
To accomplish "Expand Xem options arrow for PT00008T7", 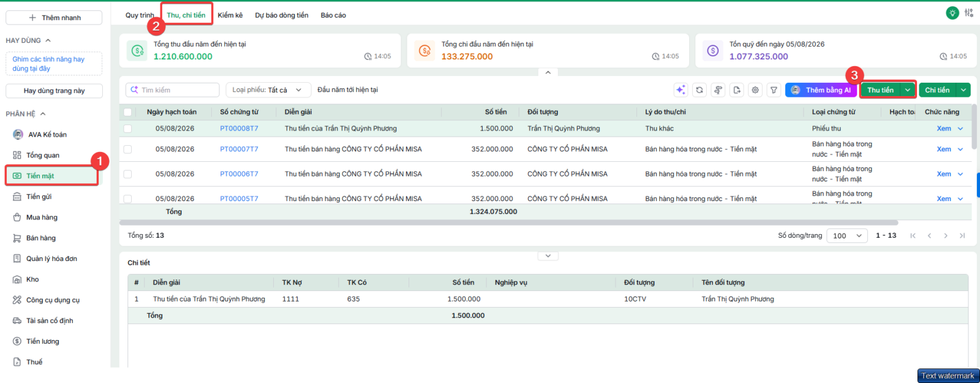I will (960, 129).
